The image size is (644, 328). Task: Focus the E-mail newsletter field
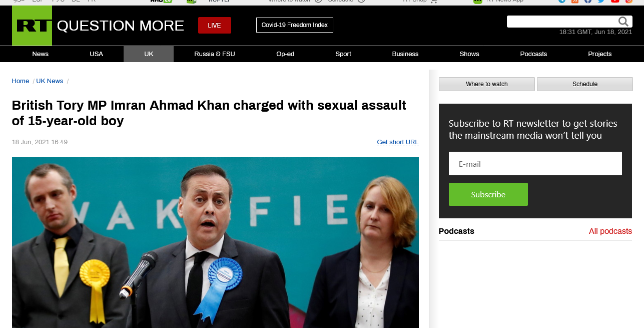[535, 164]
